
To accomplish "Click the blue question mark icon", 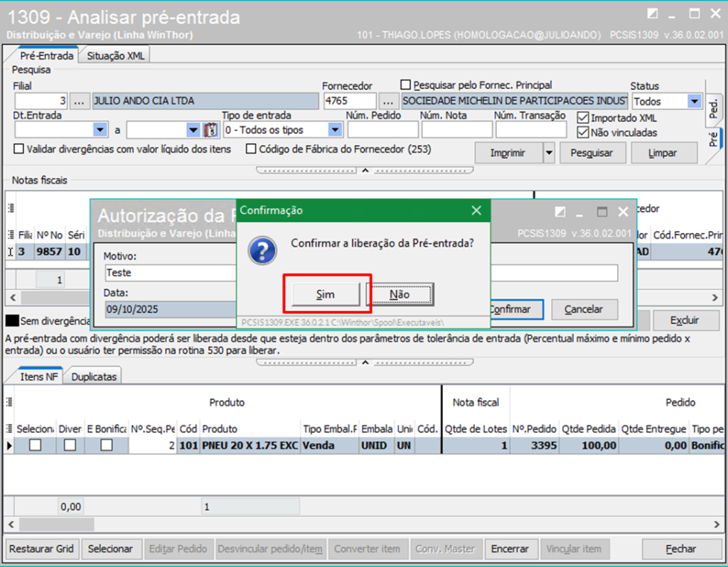I will coord(264,250).
